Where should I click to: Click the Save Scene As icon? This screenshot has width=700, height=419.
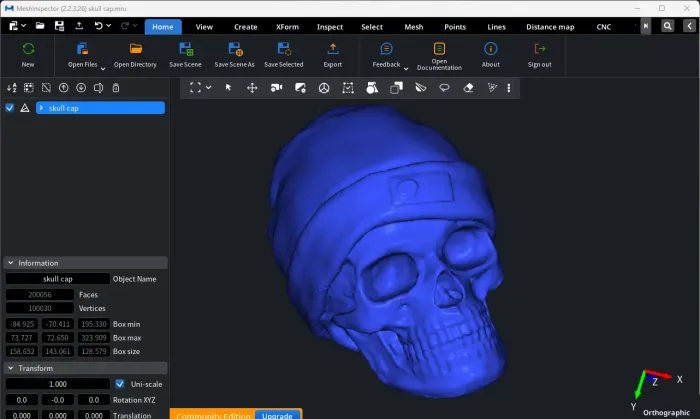click(x=235, y=49)
